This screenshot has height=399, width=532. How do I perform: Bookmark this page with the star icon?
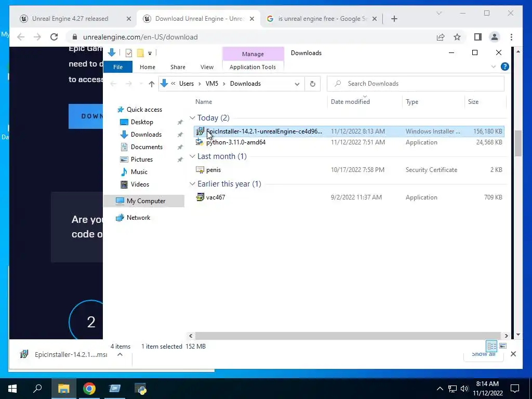pyautogui.click(x=457, y=37)
